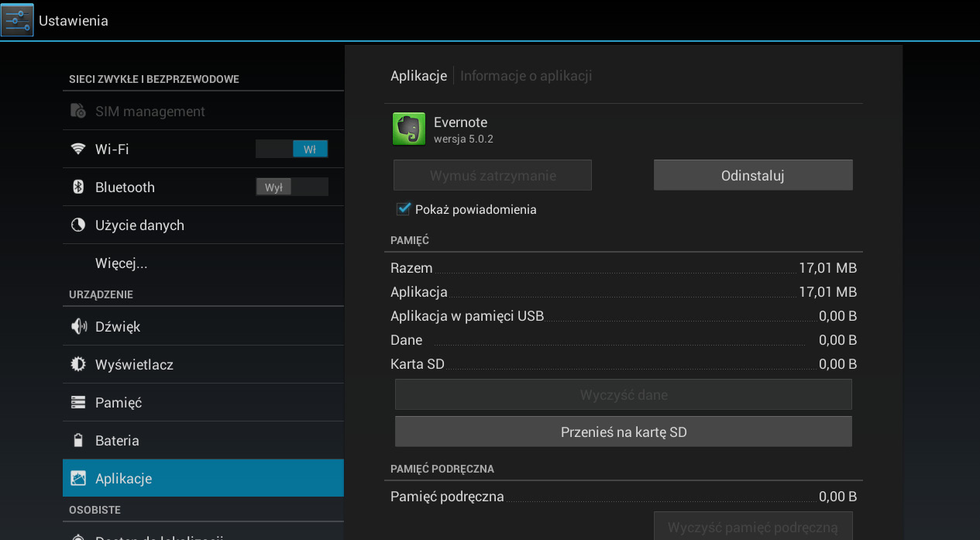Click the Wyświetlacz brightness icon
Image resolution: width=980 pixels, height=540 pixels.
78,364
